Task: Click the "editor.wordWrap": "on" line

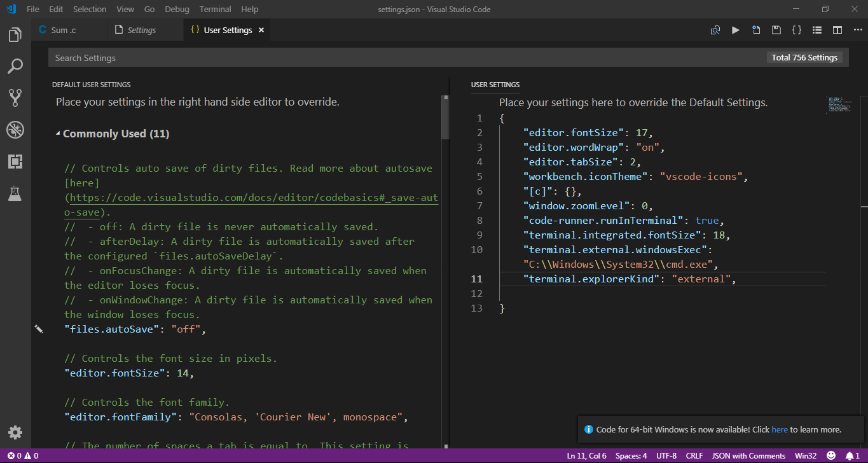Action: pyautogui.click(x=593, y=147)
